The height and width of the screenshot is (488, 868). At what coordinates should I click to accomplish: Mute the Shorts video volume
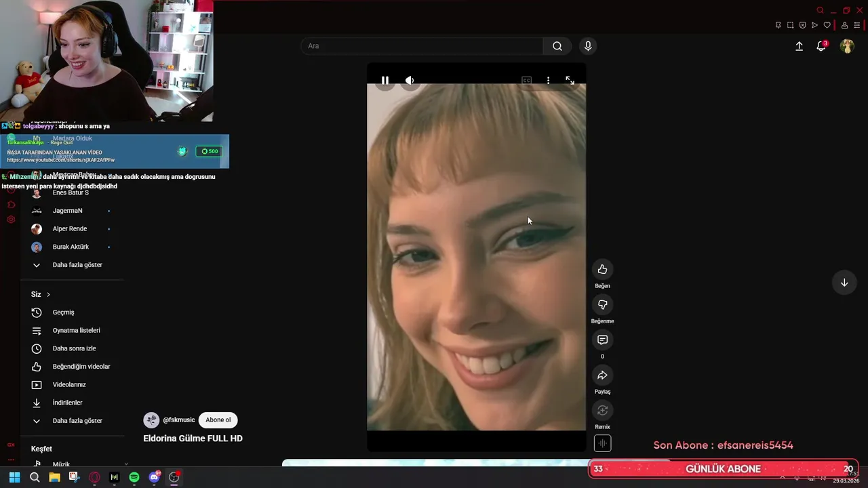click(410, 80)
